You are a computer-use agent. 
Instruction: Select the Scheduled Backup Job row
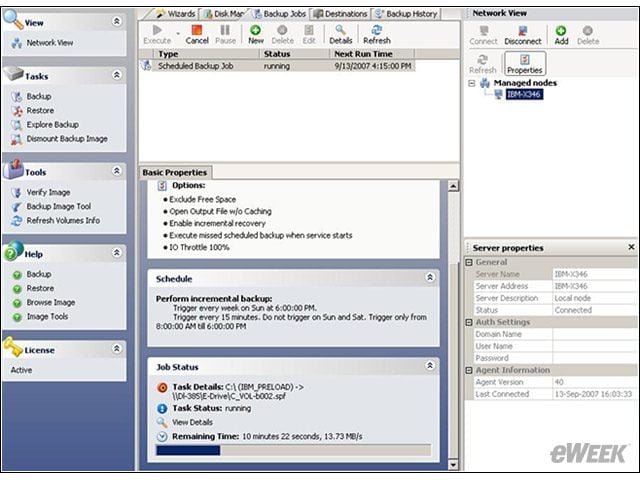tap(278, 66)
